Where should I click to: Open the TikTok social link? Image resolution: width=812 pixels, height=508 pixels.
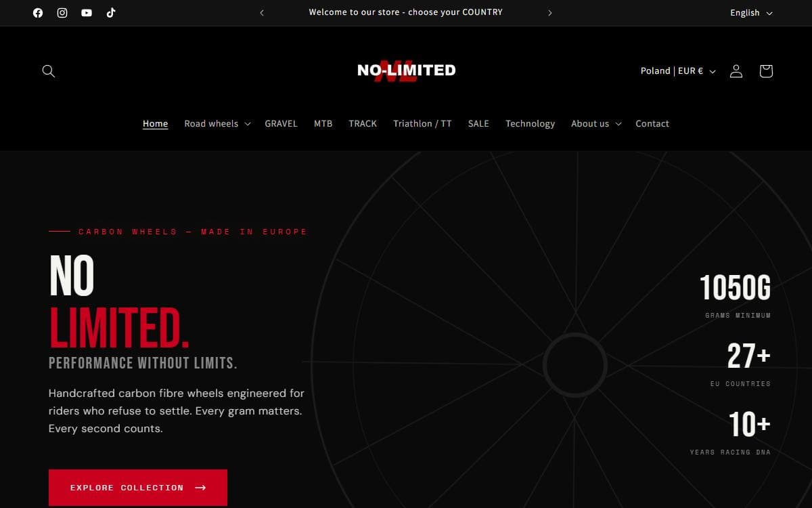click(111, 13)
